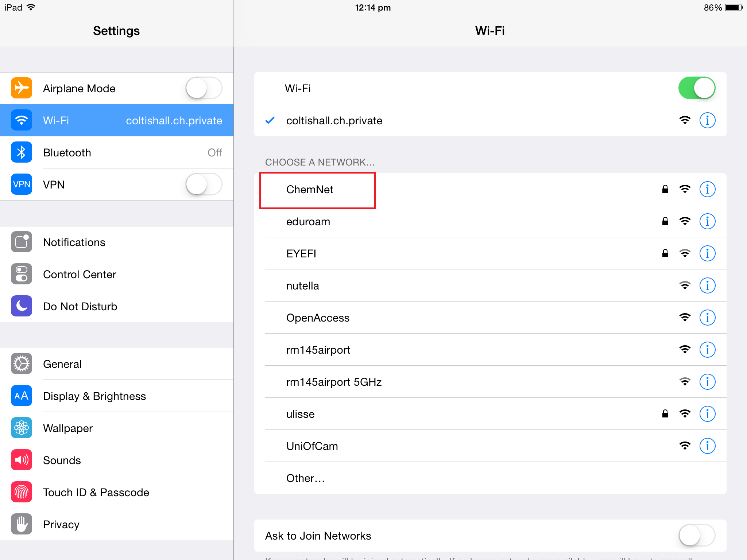Open Do Not Disturb settings
747x560 pixels.
click(x=117, y=306)
